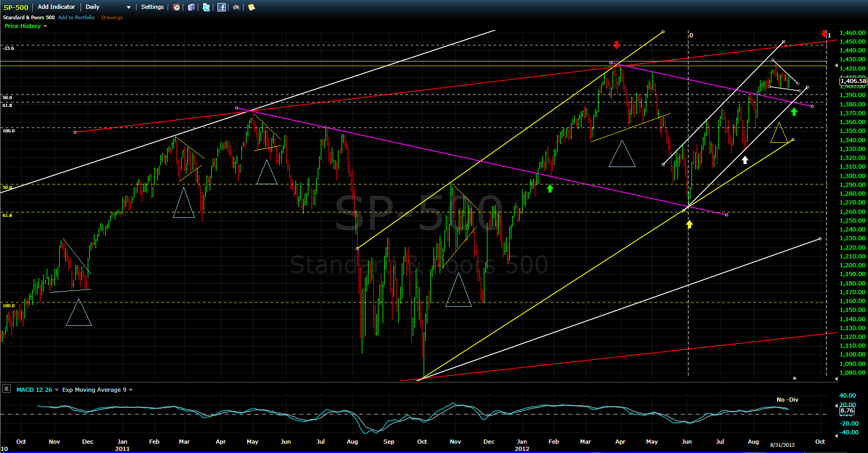Click the 2012 year label on time axis

click(x=522, y=449)
